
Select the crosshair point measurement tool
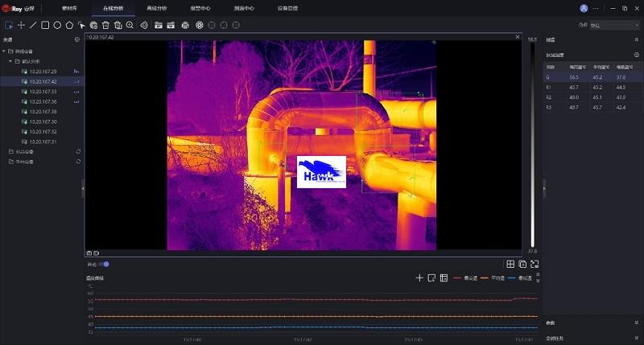pos(21,25)
